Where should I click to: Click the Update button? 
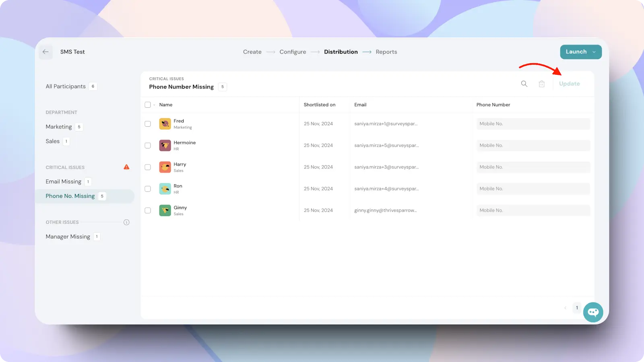pyautogui.click(x=569, y=84)
